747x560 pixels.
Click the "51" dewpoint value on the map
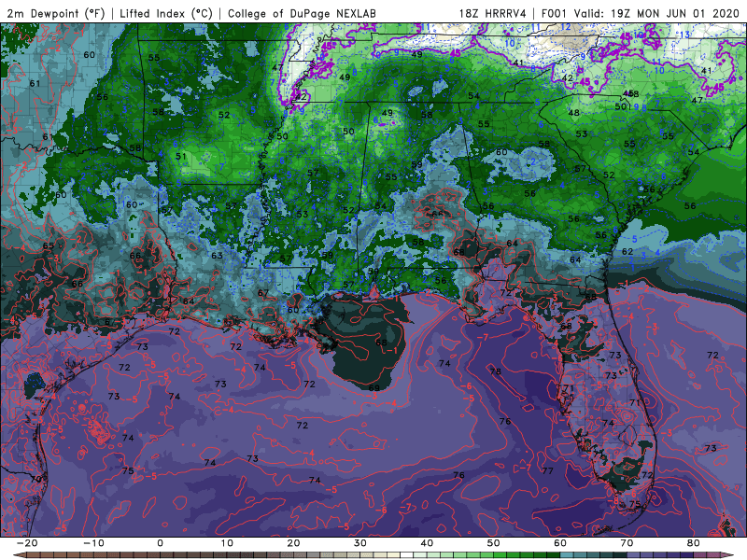click(180, 156)
